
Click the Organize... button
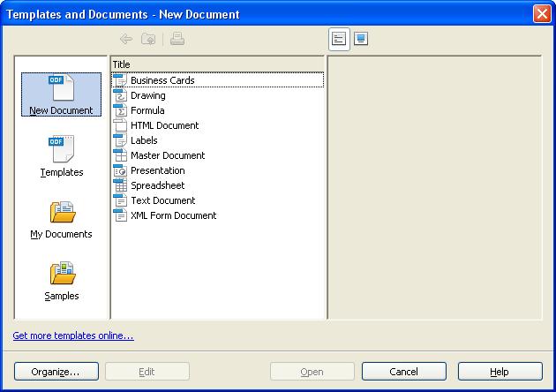56,372
